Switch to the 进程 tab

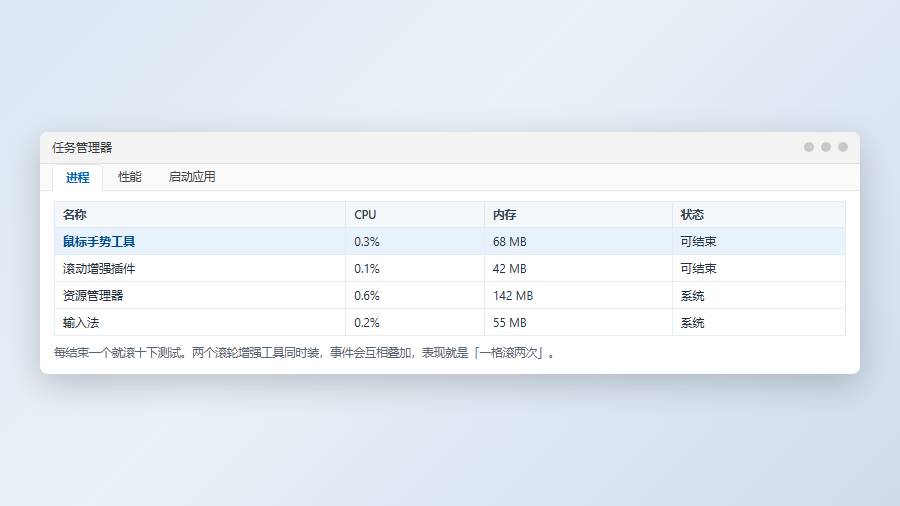click(77, 177)
